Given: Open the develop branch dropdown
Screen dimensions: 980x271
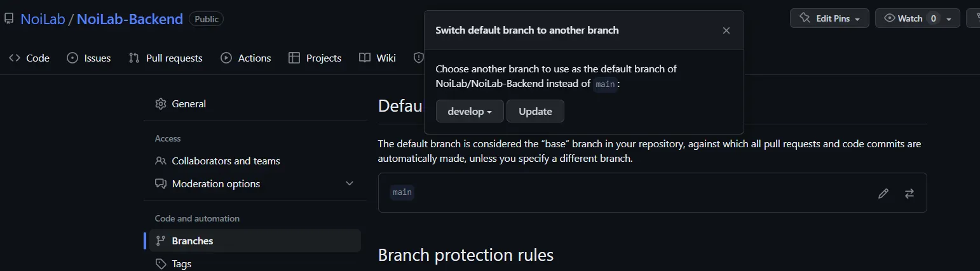Looking at the screenshot, I should click(x=470, y=111).
